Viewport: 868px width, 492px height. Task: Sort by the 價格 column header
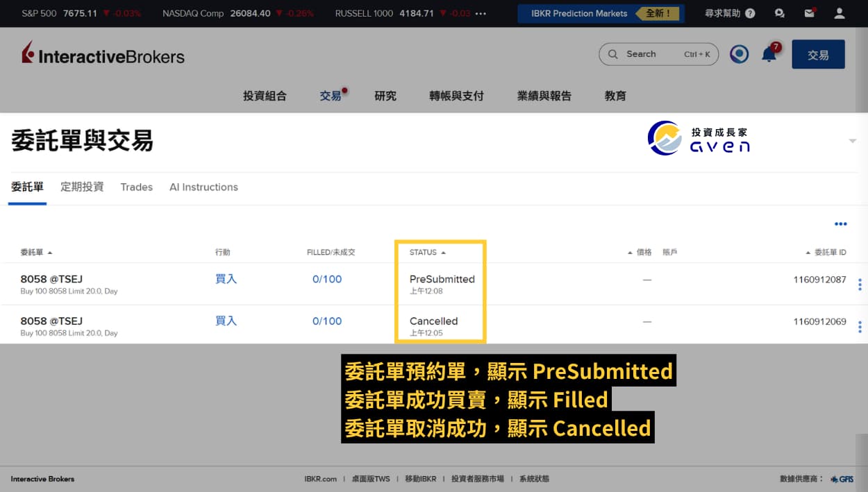[640, 253]
